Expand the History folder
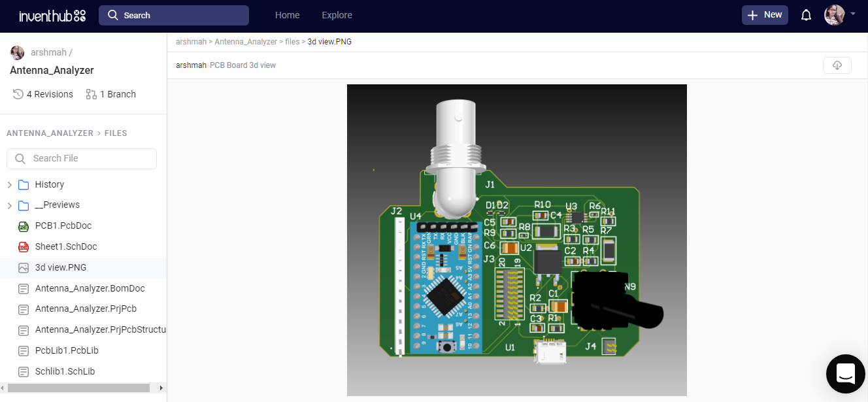This screenshot has height=402, width=868. 9,184
